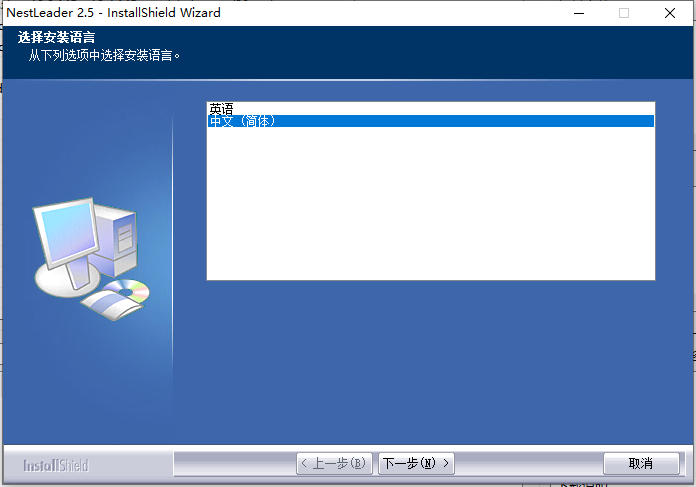696x487 pixels.
Task: Select the highlighted 中文（简体）language entry
Action: tap(431, 121)
